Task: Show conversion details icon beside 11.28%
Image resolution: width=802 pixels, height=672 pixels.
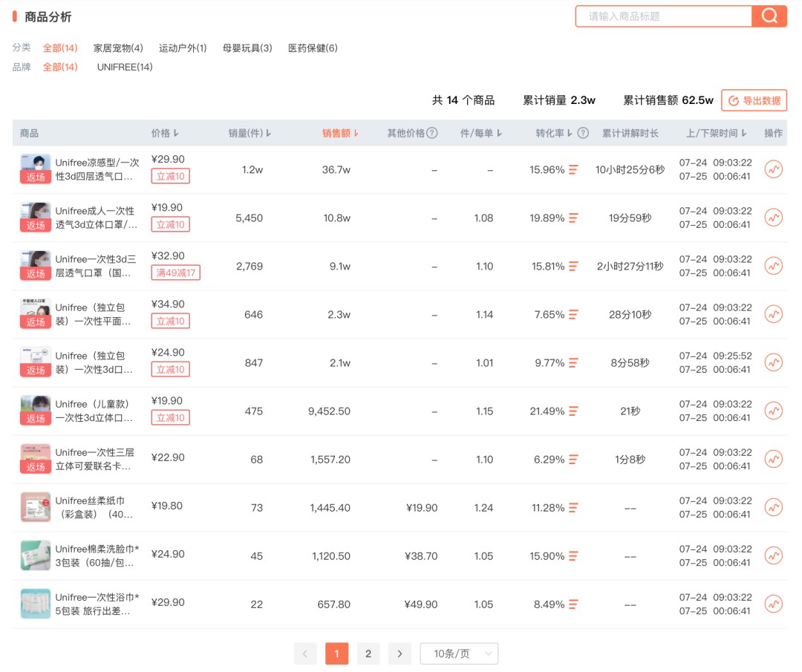Action: point(573,508)
